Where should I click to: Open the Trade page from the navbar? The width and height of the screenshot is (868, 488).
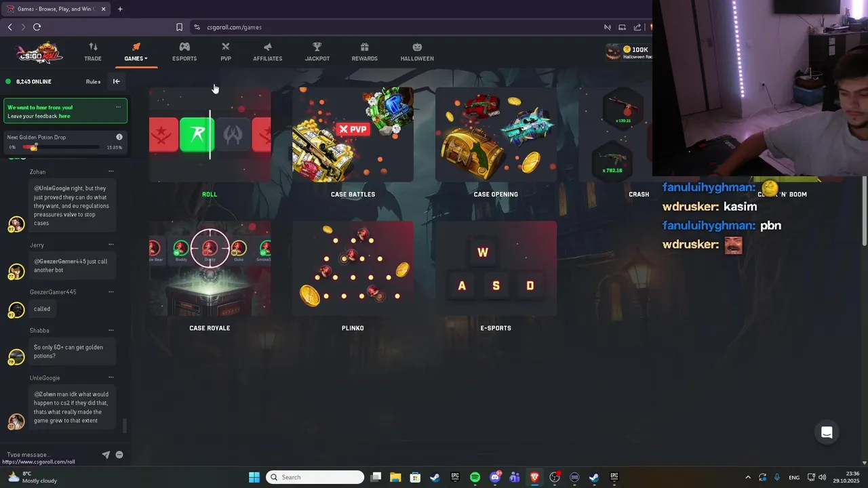click(x=93, y=52)
